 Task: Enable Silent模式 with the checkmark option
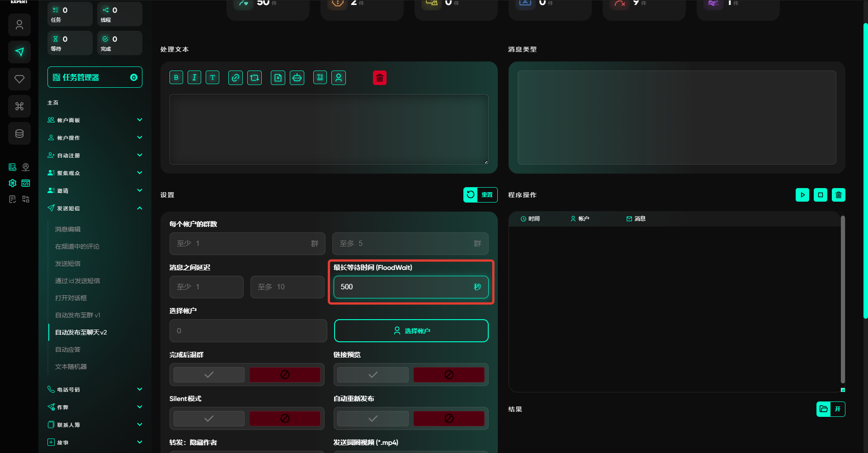[x=209, y=419]
